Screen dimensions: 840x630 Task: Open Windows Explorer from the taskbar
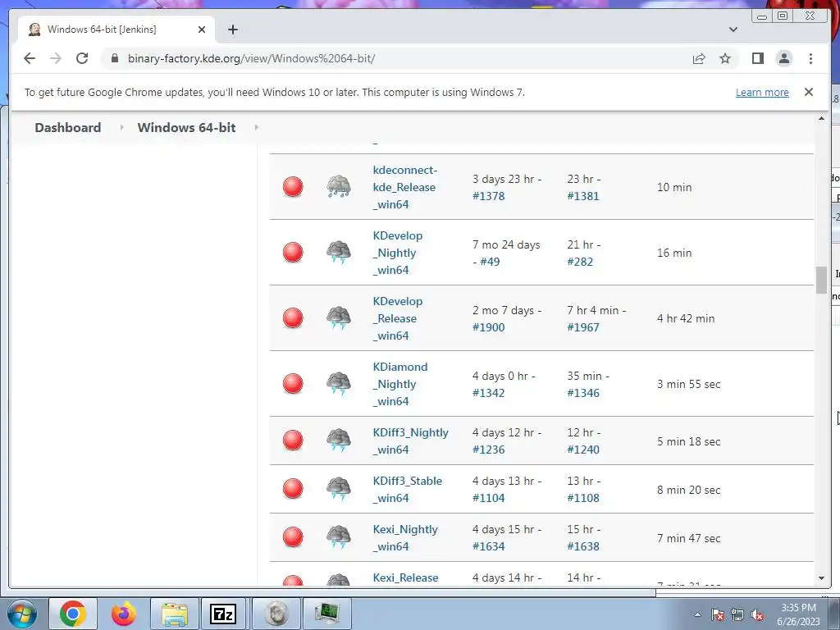coord(174,614)
